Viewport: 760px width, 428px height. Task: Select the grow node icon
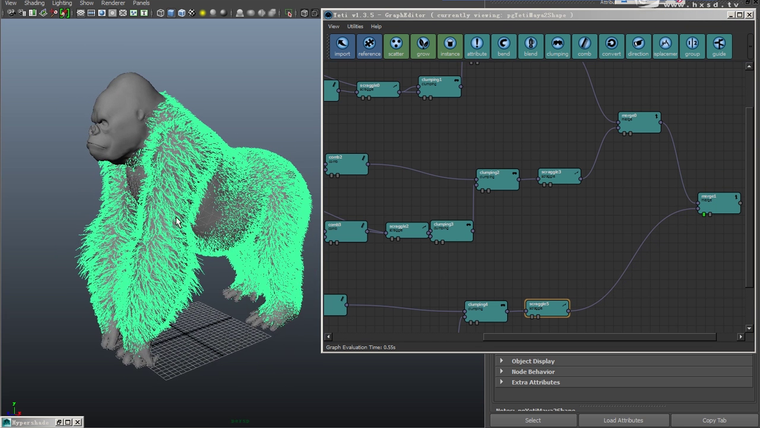(x=423, y=46)
